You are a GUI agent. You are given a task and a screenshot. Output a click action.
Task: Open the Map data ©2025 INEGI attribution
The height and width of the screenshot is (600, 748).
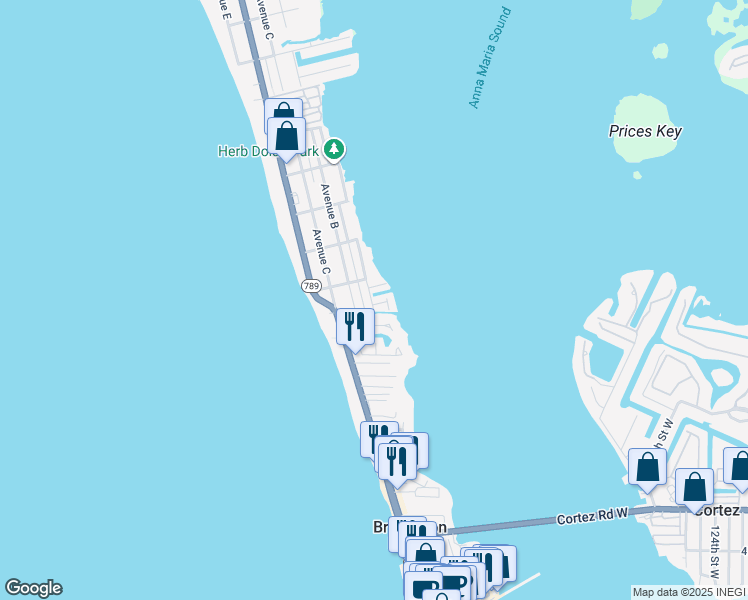pyautogui.click(x=689, y=593)
